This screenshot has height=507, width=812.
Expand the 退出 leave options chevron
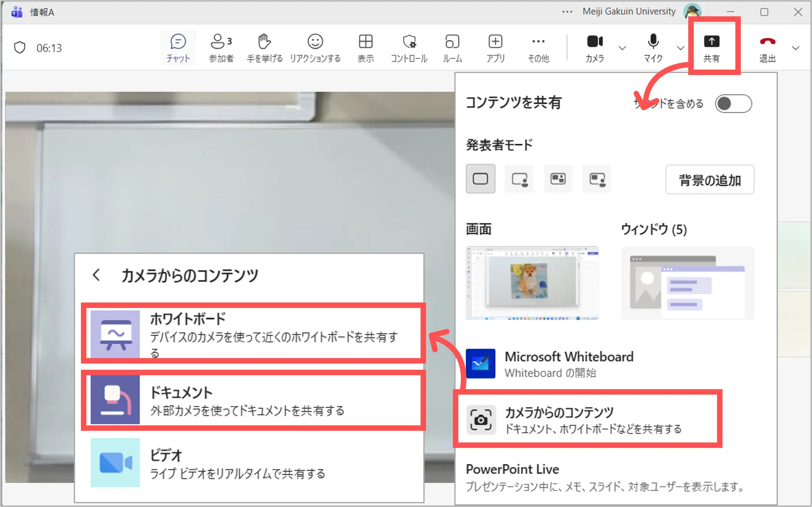tap(796, 48)
